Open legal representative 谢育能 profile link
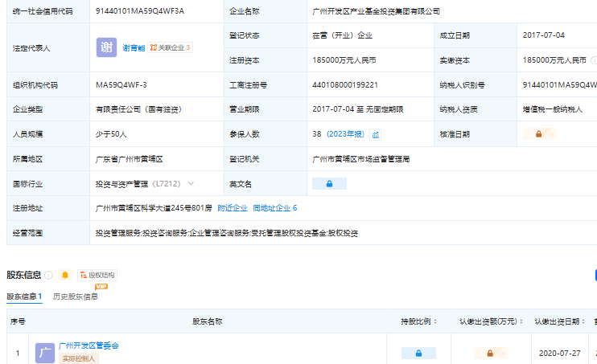This screenshot has height=364, width=597. (x=134, y=48)
